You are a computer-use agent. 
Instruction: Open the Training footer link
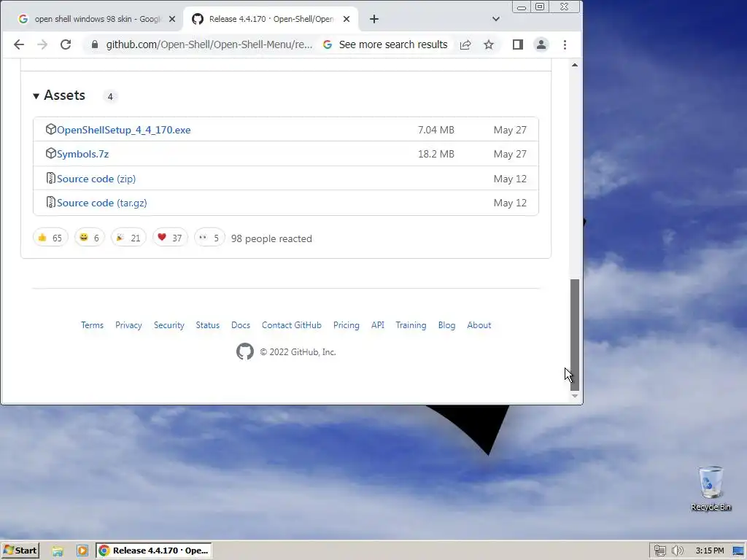(x=411, y=325)
